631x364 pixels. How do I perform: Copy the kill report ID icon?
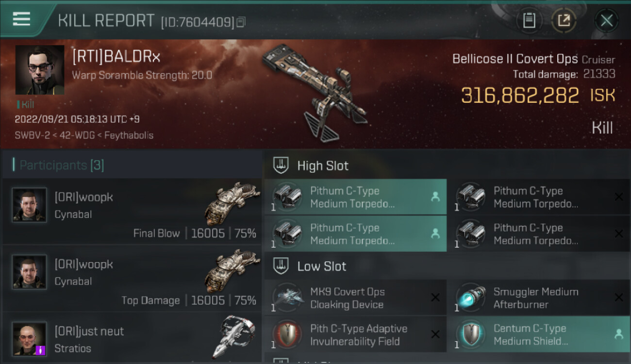(241, 22)
